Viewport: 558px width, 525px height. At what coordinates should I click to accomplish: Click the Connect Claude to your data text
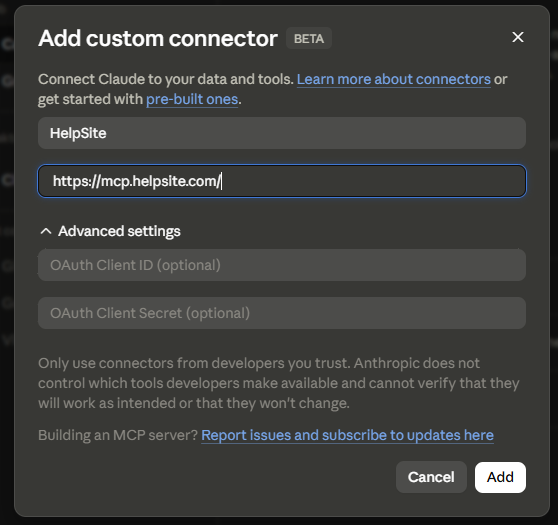pyautogui.click(x=166, y=79)
